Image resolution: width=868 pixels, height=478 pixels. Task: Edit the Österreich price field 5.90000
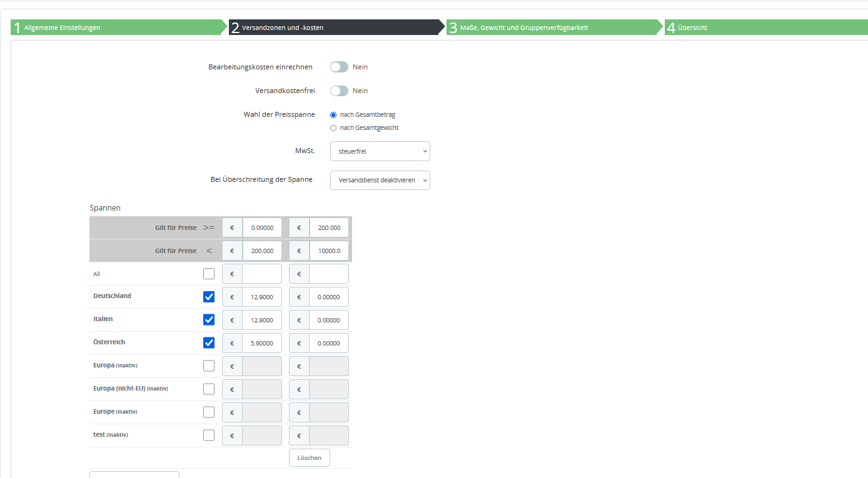click(x=262, y=343)
